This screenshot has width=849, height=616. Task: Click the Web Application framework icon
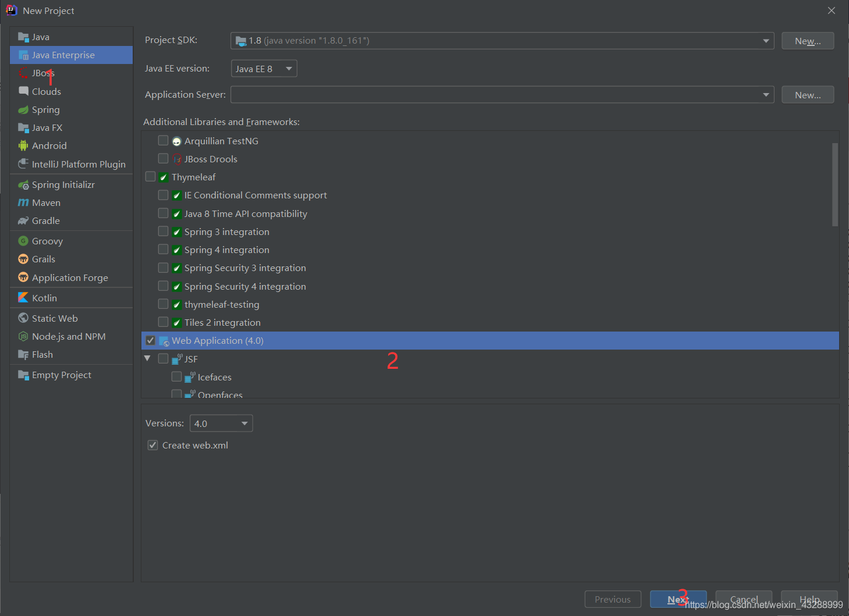164,341
